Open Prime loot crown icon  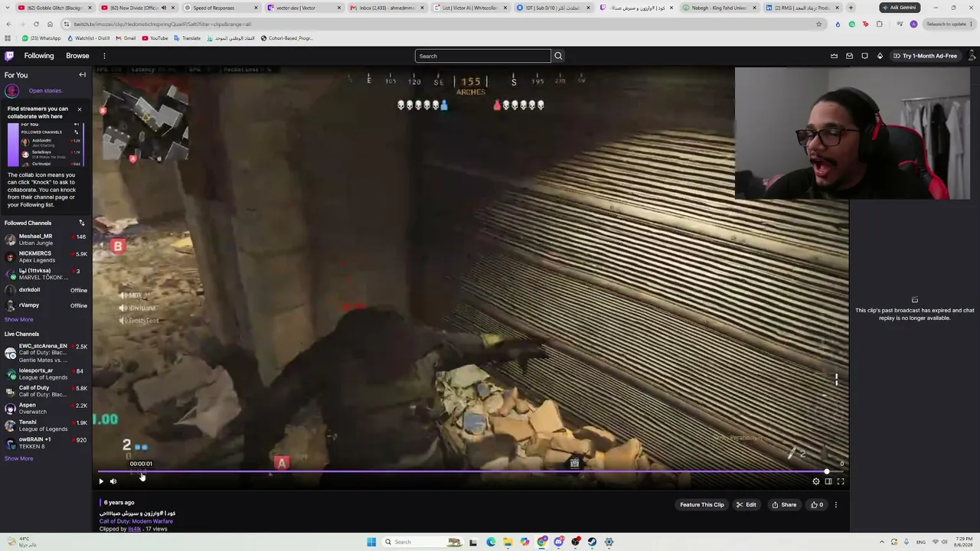click(834, 56)
